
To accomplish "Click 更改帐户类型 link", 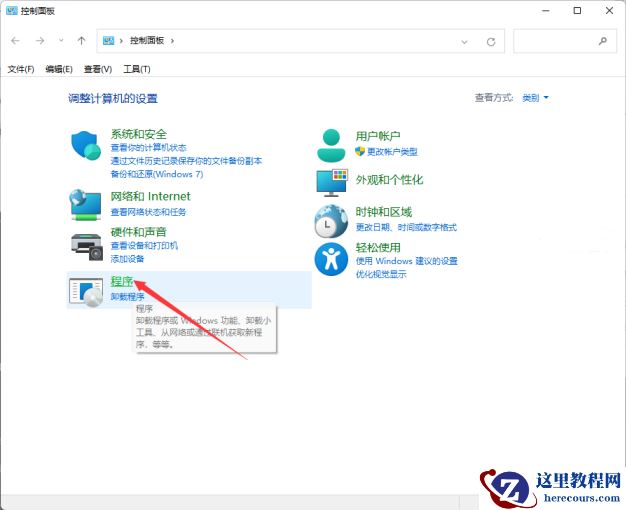I will [x=392, y=152].
